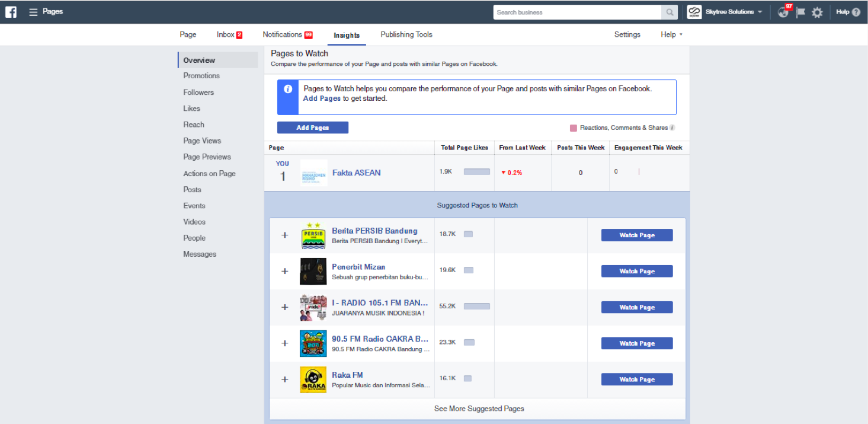Open Messages in sidebar

[200, 254]
